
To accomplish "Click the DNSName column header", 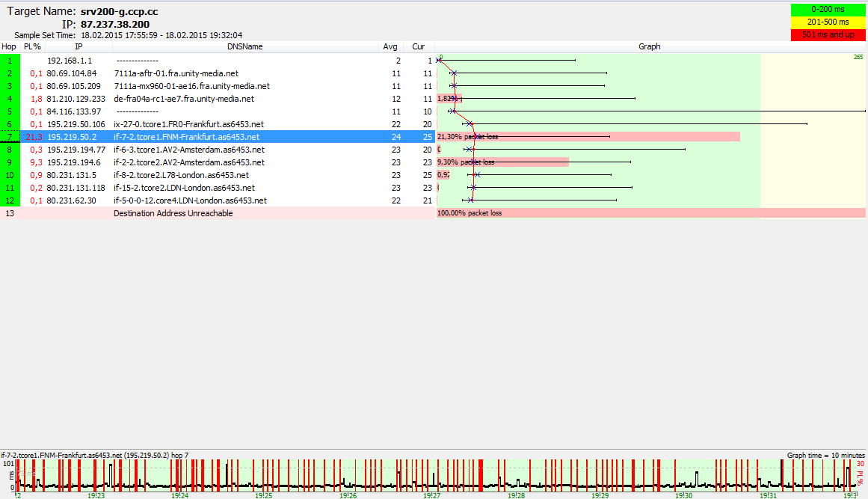I will tap(246, 46).
